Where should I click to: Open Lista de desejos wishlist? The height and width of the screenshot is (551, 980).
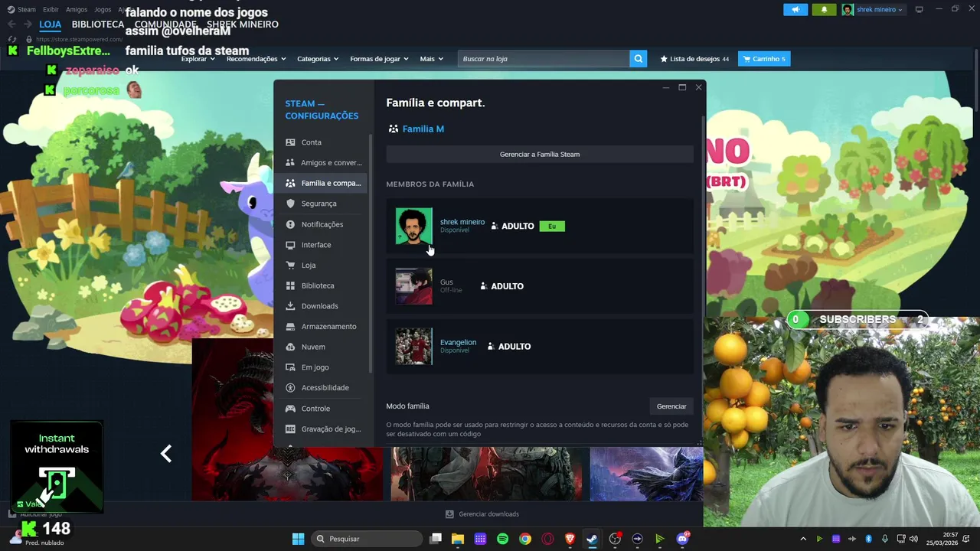pos(694,59)
